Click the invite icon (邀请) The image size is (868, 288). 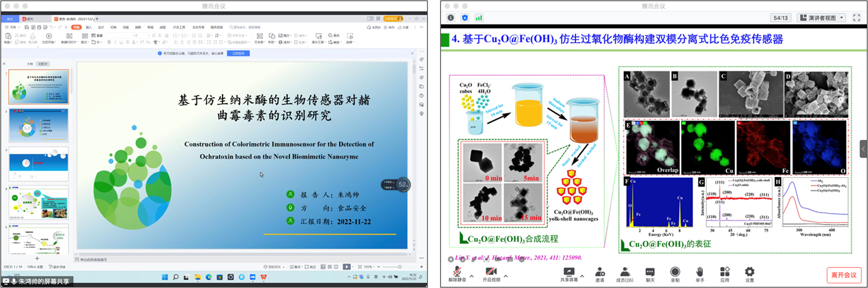coord(599,272)
